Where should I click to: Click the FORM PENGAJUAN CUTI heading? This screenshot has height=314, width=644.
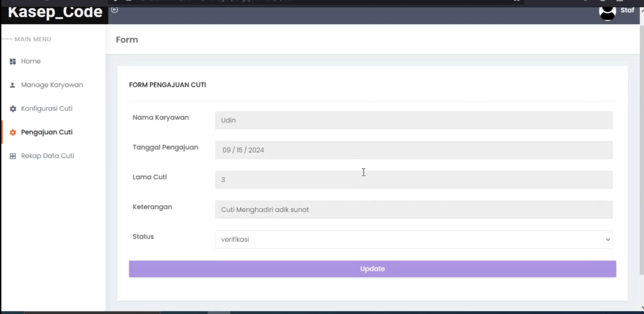point(167,85)
